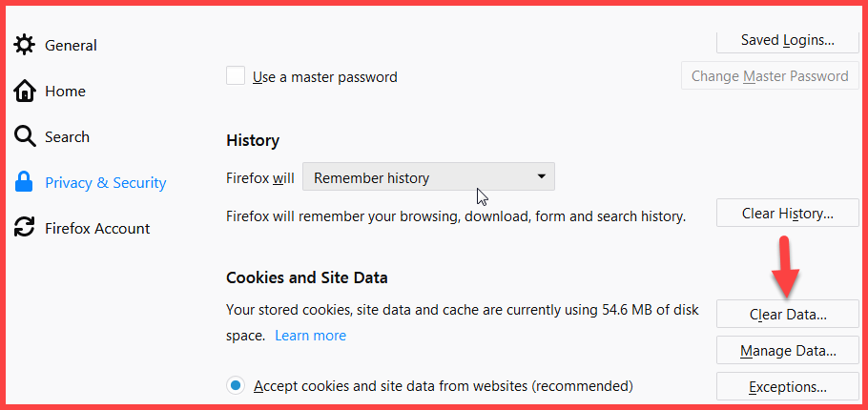Click the Privacy & Security lock icon

point(25,182)
